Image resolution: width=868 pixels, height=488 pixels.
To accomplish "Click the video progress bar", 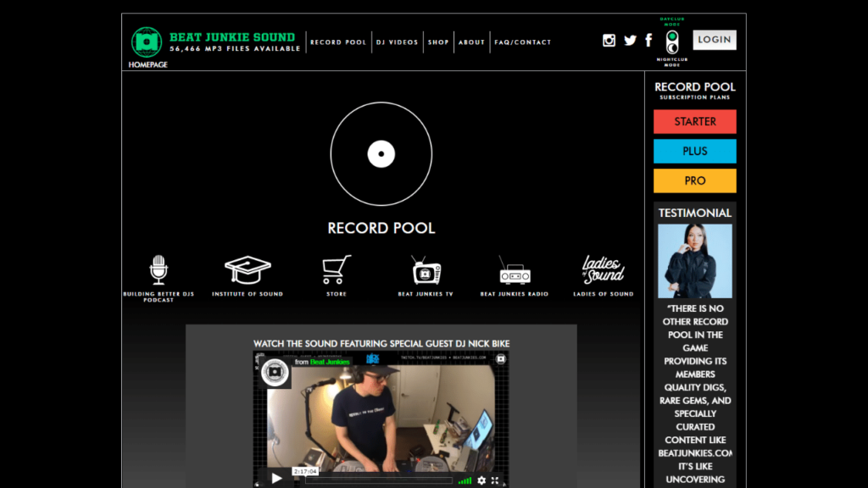I will point(379,480).
